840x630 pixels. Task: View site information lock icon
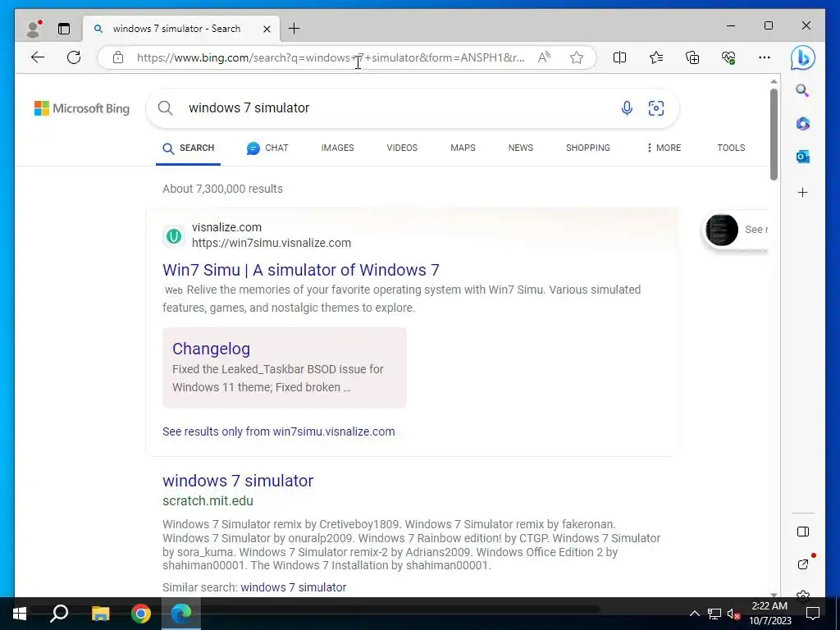click(118, 57)
